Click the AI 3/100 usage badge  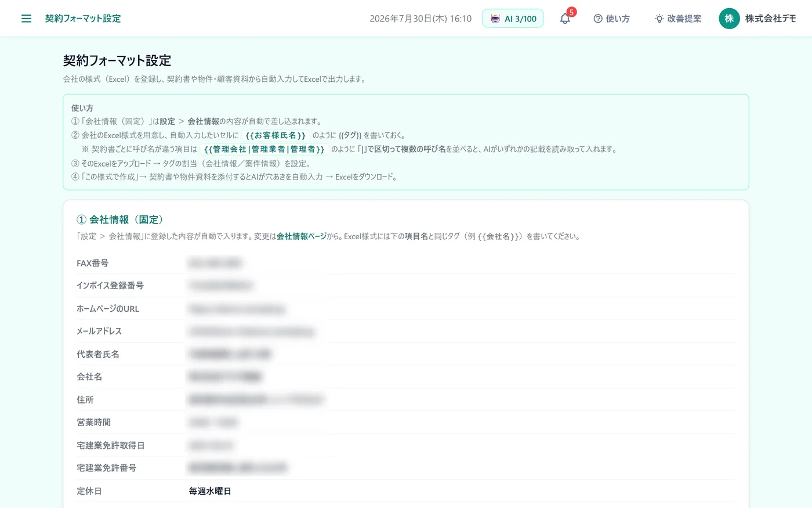tap(513, 19)
